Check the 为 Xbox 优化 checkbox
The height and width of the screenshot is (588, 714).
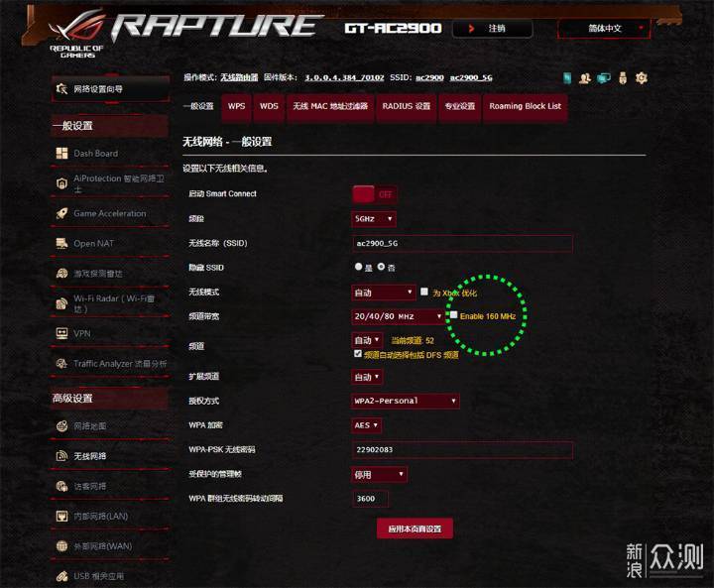tap(424, 292)
